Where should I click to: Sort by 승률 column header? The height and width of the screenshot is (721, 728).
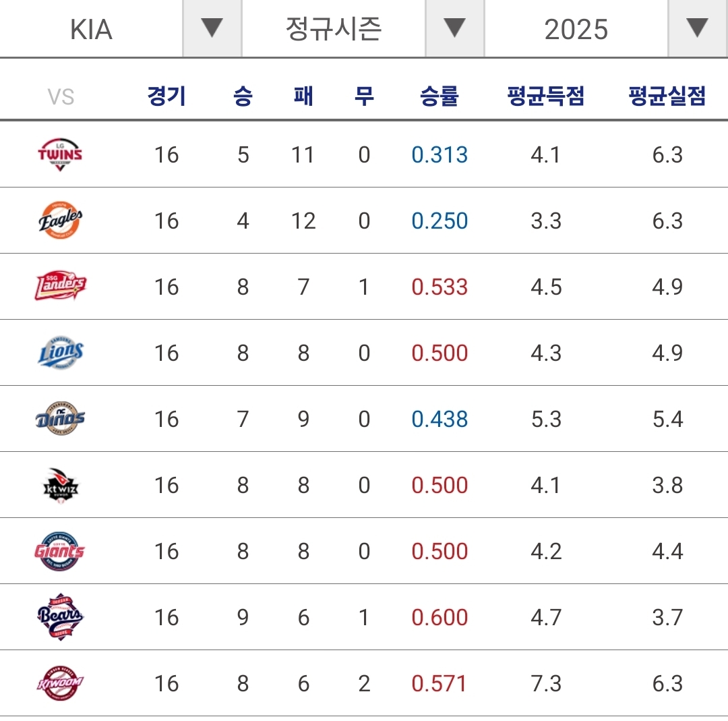click(x=439, y=96)
